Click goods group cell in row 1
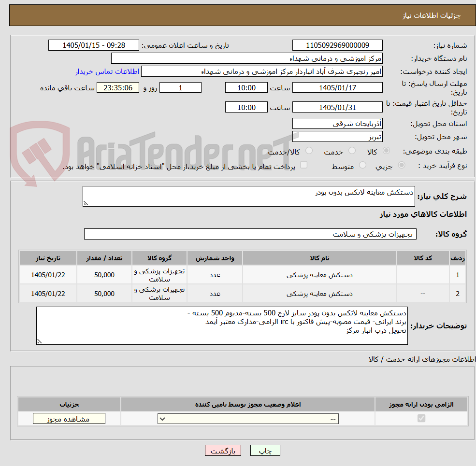This screenshot has width=476, height=466. click(x=159, y=275)
